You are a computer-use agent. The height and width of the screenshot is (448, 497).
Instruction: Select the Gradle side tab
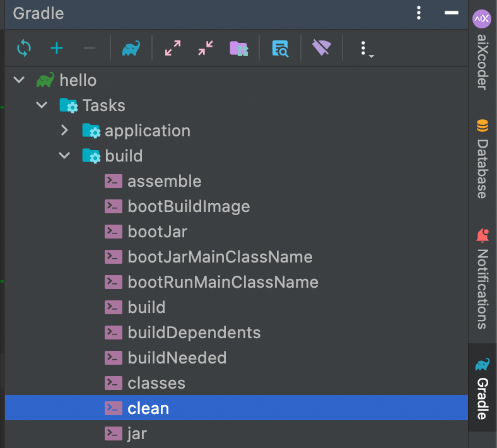(x=482, y=389)
